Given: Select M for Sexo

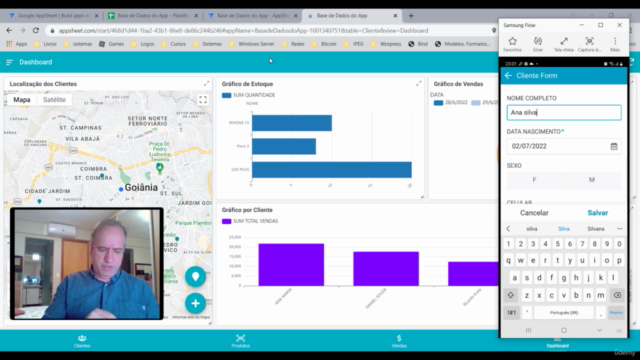Looking at the screenshot, I should (592, 180).
